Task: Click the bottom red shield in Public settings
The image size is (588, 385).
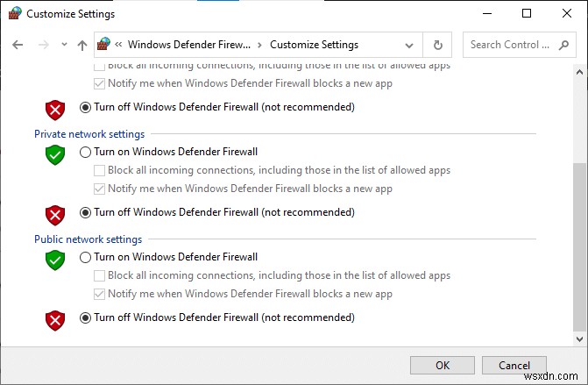Action: point(55,319)
